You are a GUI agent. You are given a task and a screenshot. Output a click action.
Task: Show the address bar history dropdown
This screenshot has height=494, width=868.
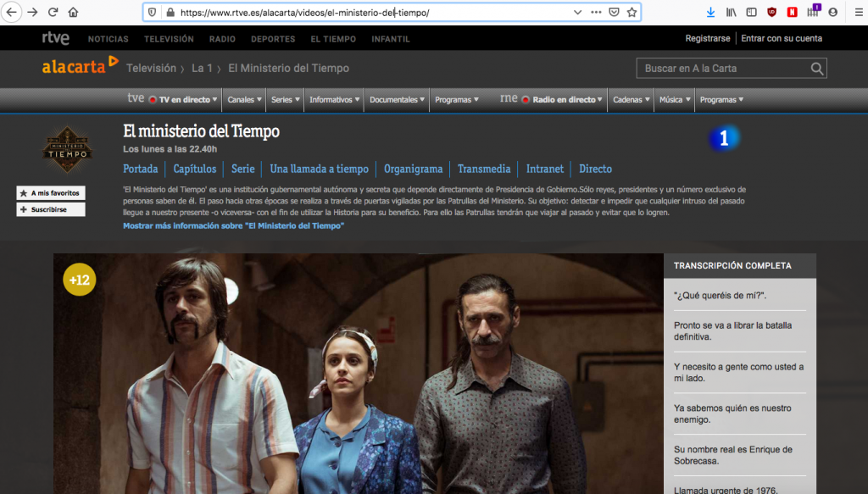pyautogui.click(x=577, y=12)
